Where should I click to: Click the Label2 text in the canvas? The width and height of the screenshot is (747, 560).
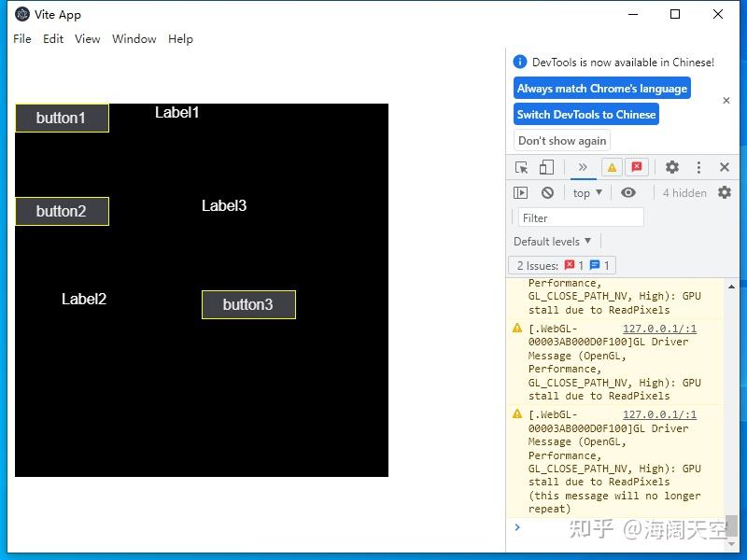point(84,299)
